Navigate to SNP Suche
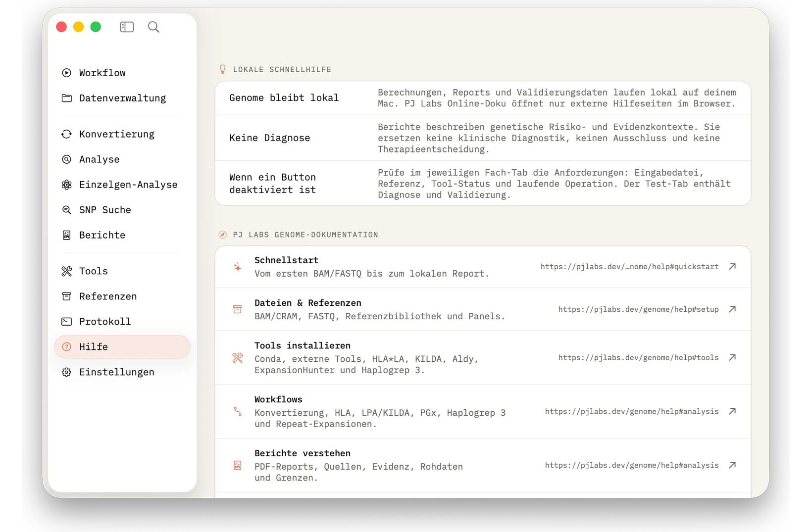812x532 pixels. click(x=122, y=210)
